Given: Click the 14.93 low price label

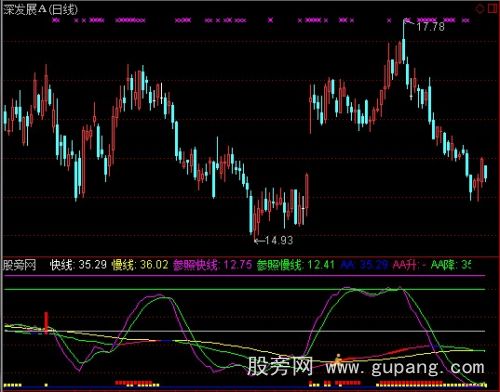Looking at the screenshot, I should pos(279,240).
